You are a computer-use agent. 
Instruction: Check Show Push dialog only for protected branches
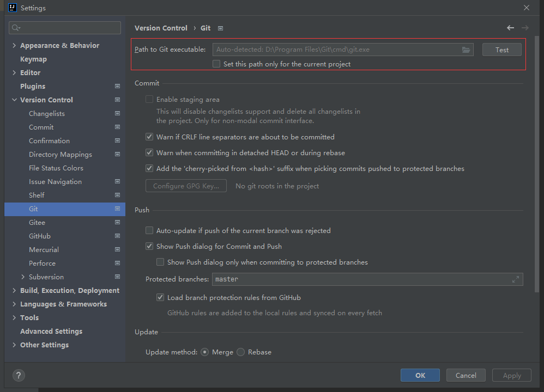point(160,262)
